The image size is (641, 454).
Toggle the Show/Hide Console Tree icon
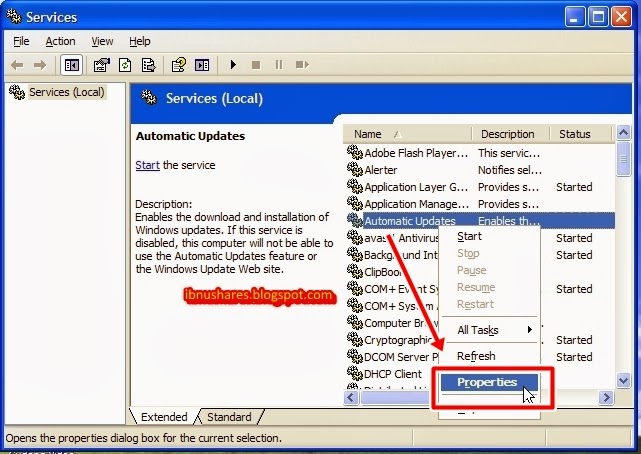72,65
